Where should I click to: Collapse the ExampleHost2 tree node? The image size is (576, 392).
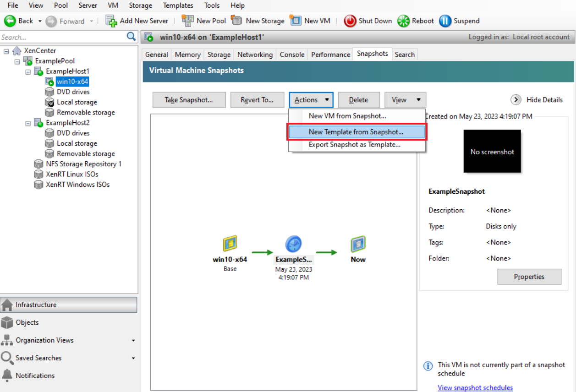tap(28, 123)
